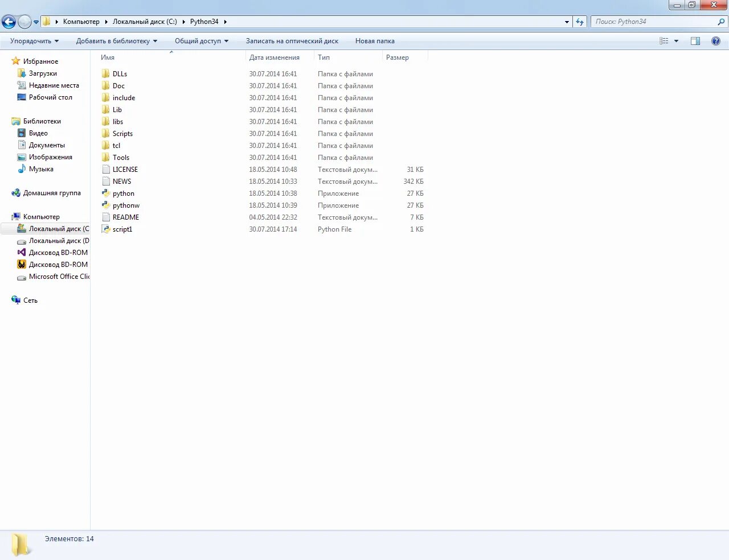729x560 pixels.
Task: Open recent locations dropdown beside navigation arrows
Action: point(36,22)
